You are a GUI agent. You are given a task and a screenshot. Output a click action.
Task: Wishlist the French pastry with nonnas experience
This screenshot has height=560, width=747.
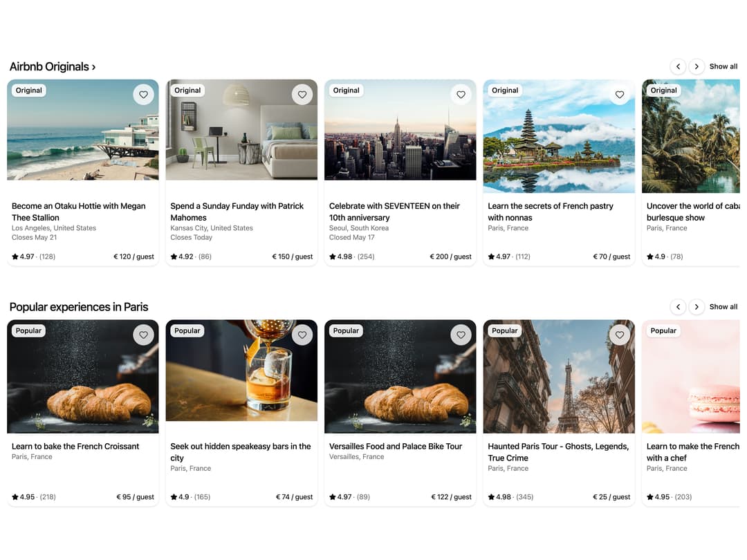[x=619, y=95]
